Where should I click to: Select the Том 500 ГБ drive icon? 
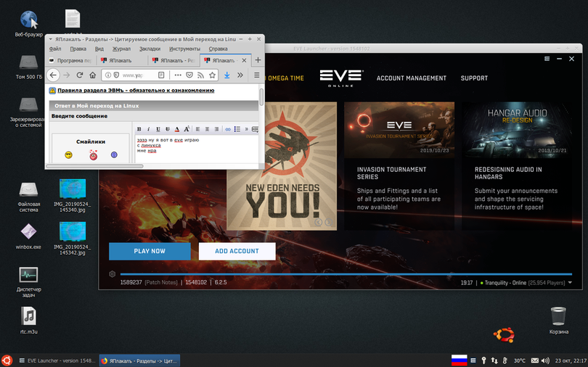click(29, 67)
